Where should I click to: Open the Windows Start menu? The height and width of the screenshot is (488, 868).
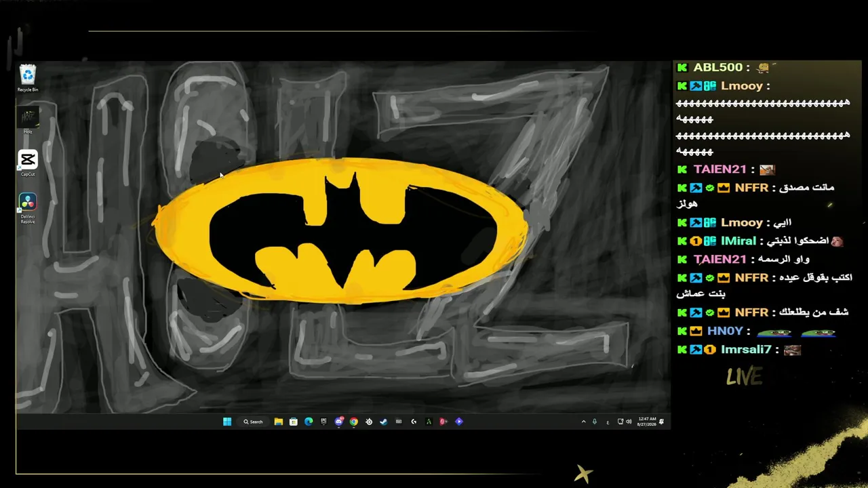click(227, 422)
